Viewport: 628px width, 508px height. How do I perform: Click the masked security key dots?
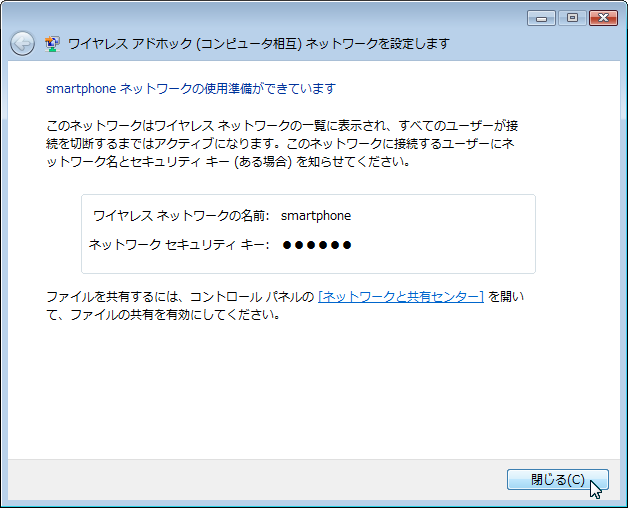[317, 245]
